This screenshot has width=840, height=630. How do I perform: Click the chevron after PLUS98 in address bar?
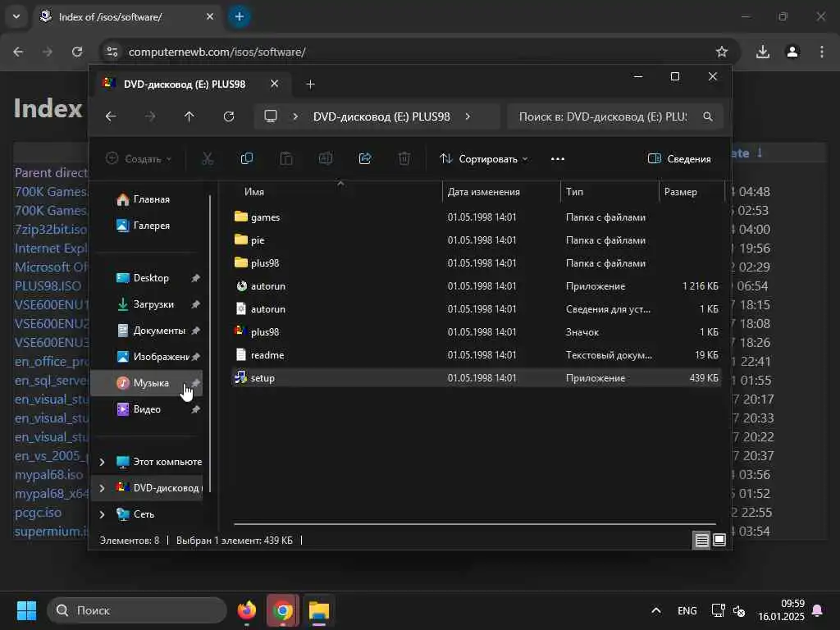468,116
